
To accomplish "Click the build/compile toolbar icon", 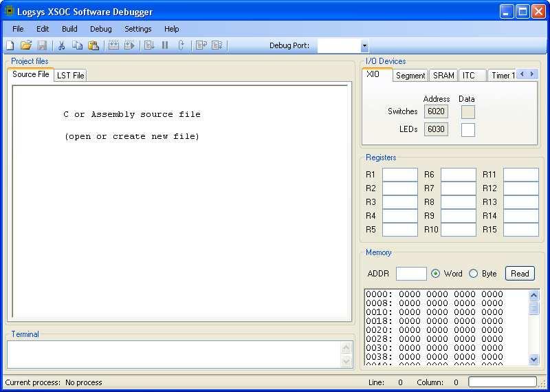I will pyautogui.click(x=113, y=45).
